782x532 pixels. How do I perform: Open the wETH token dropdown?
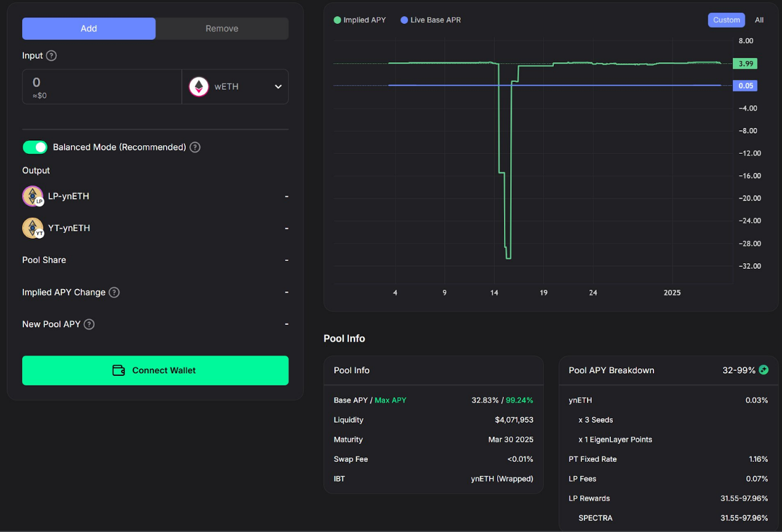coord(234,87)
